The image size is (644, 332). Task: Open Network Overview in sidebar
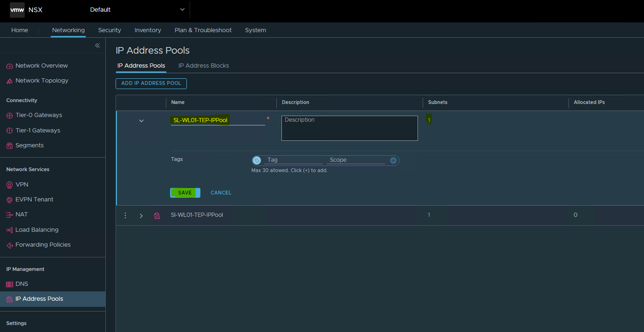[x=41, y=66]
